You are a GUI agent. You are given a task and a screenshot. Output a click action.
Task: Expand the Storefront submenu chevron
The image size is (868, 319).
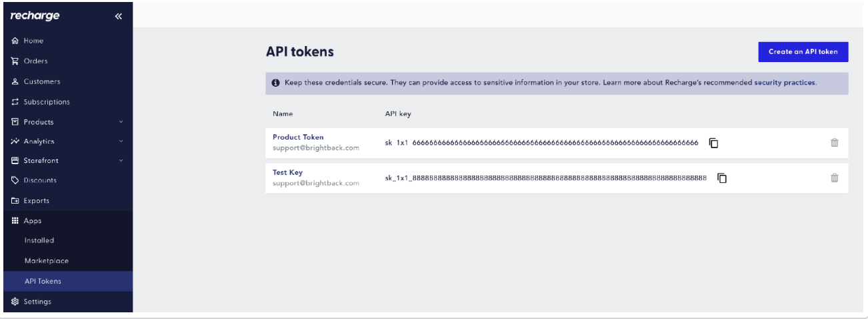tap(121, 161)
